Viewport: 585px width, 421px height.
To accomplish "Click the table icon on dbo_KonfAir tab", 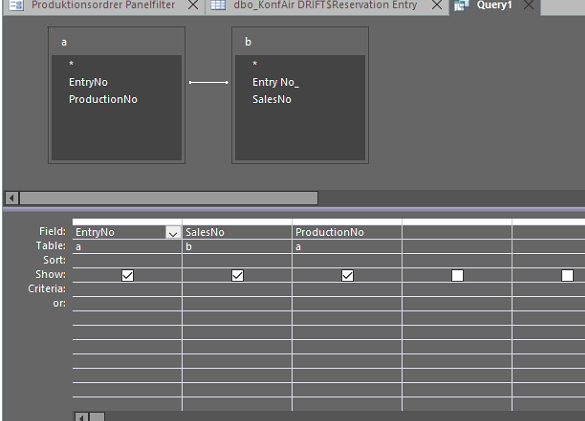I will click(218, 5).
